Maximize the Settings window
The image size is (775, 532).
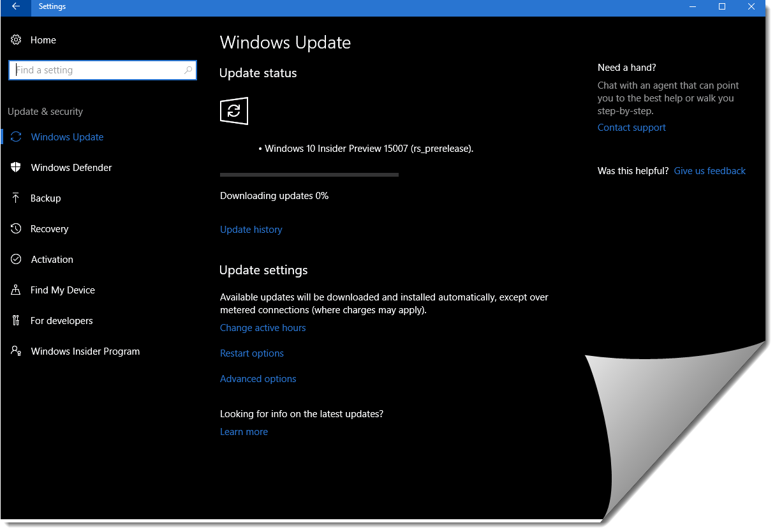click(x=722, y=7)
